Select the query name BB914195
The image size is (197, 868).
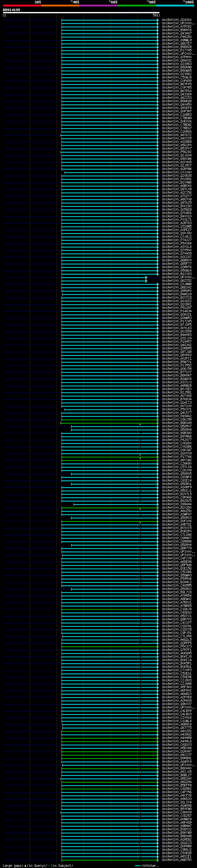pos(11,10)
